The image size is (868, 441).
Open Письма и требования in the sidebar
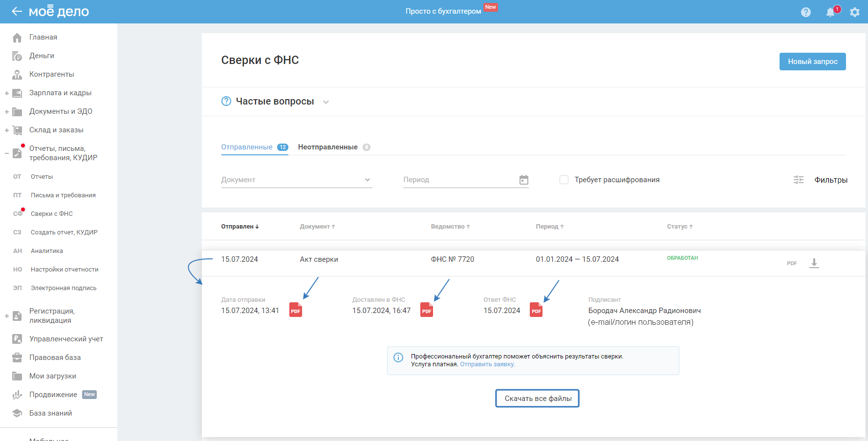tap(63, 195)
